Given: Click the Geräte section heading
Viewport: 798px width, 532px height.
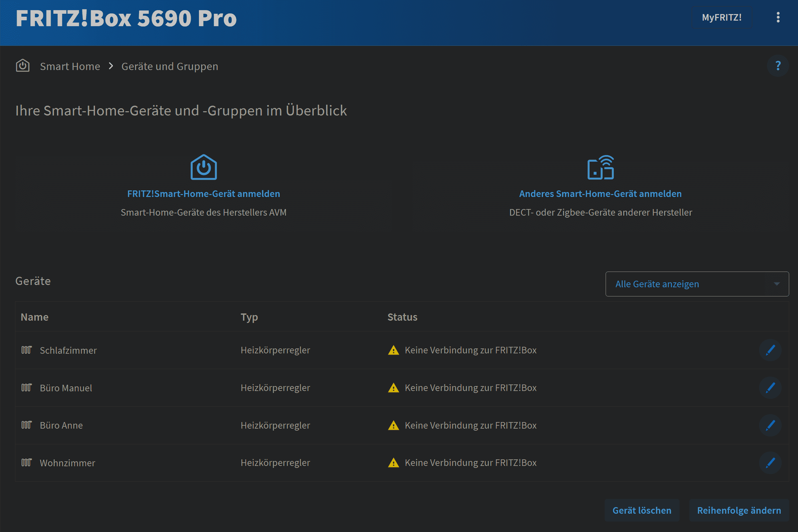Looking at the screenshot, I should (33, 281).
